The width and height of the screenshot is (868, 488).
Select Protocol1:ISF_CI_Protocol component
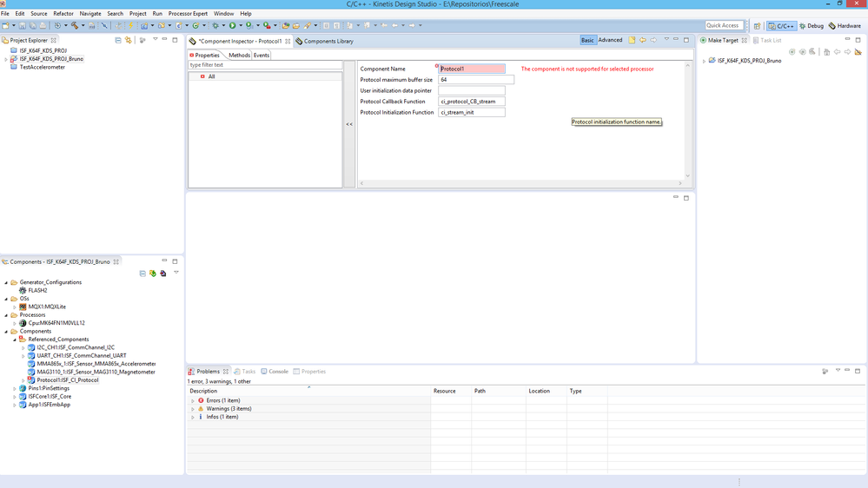click(68, 380)
